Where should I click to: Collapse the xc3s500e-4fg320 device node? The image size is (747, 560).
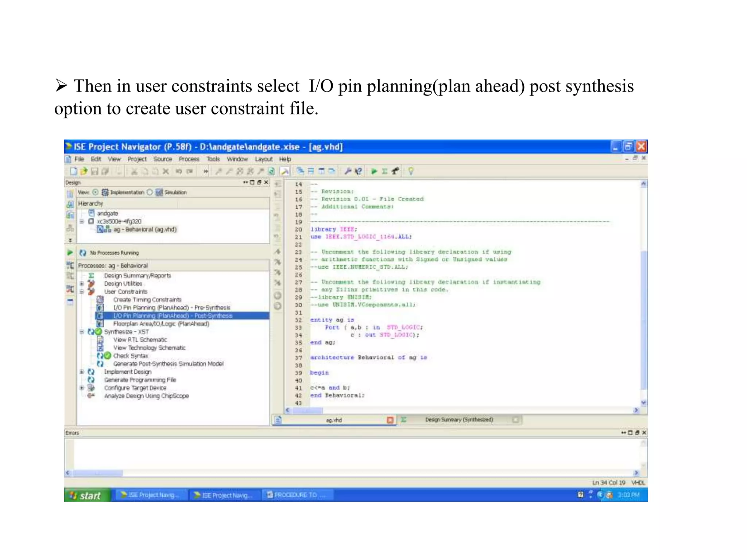(82, 221)
